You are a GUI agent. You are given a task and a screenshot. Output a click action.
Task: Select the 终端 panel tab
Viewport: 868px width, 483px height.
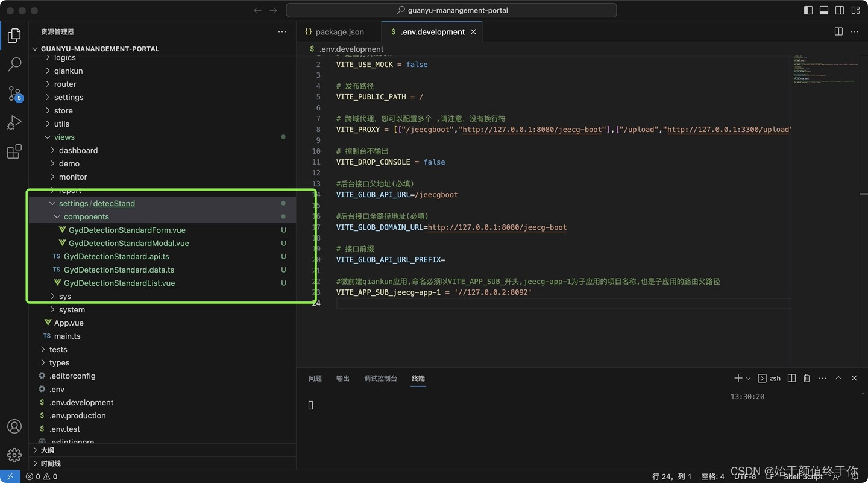(418, 378)
